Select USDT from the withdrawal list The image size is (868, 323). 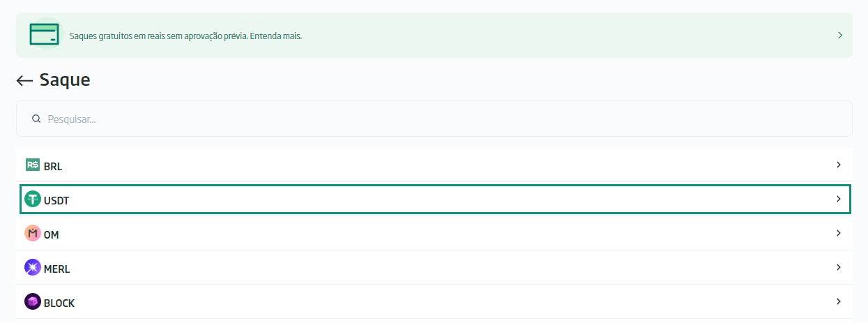56,200
